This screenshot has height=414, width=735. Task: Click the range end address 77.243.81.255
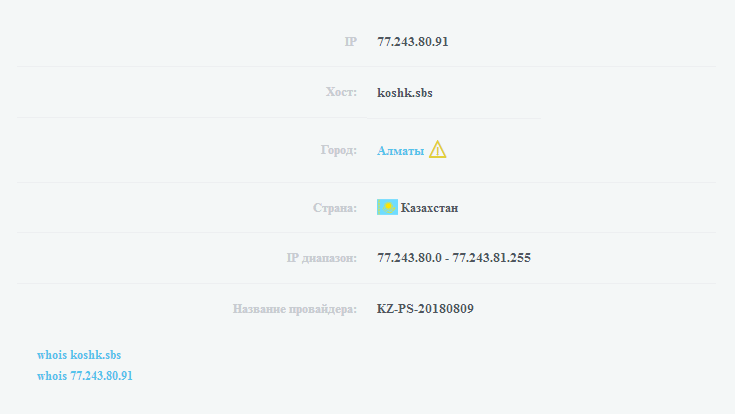[x=491, y=258]
